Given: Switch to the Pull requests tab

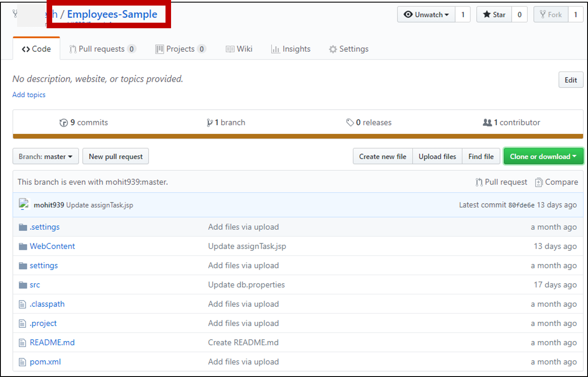Looking at the screenshot, I should [102, 49].
